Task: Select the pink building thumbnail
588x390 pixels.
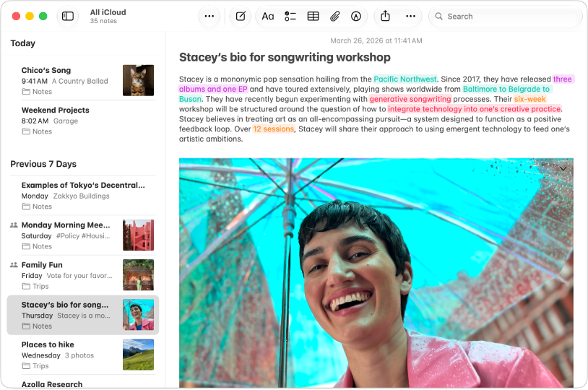Action: click(139, 235)
